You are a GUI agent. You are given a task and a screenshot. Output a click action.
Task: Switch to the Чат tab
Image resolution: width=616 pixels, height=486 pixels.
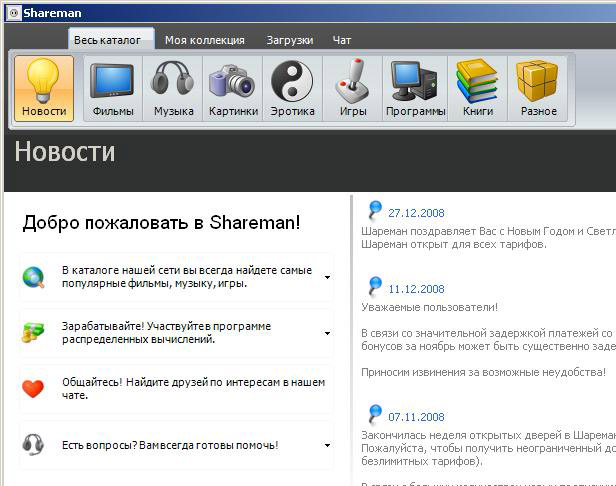click(x=342, y=40)
